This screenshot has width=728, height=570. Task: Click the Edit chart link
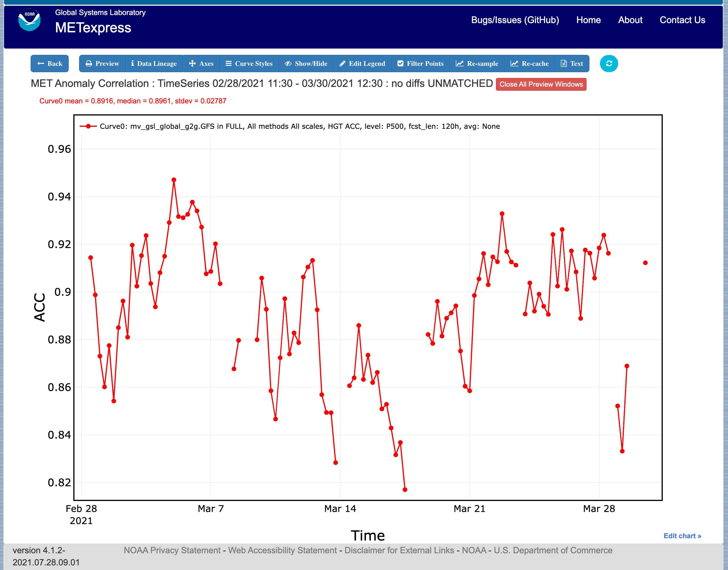click(682, 536)
